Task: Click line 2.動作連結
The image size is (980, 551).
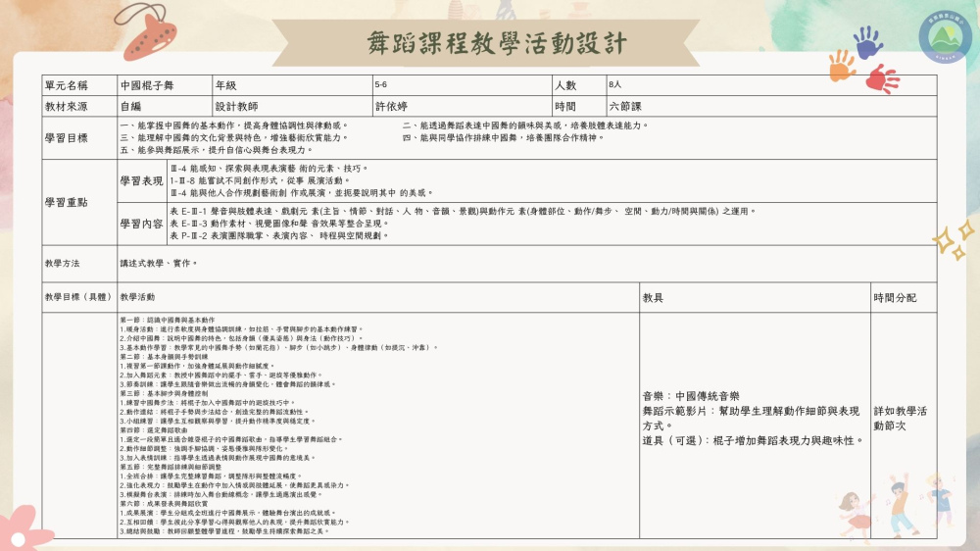Action: click(215, 412)
